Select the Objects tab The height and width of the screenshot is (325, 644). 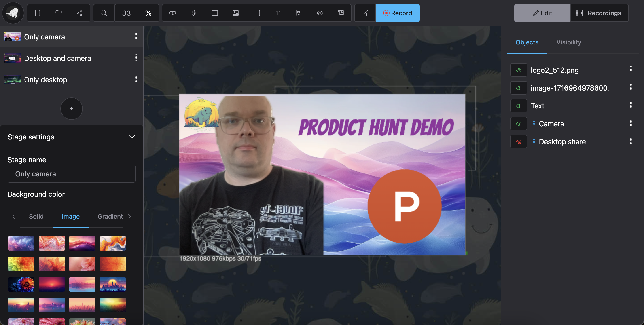(x=527, y=42)
